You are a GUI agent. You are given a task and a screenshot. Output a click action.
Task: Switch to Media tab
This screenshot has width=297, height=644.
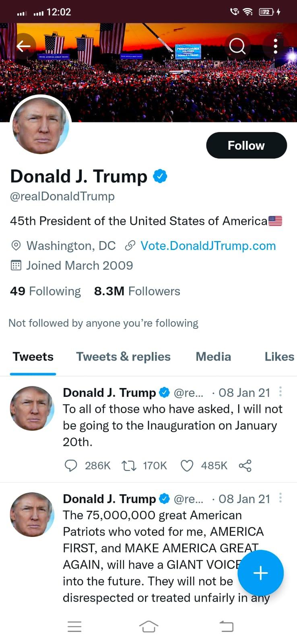coord(213,357)
